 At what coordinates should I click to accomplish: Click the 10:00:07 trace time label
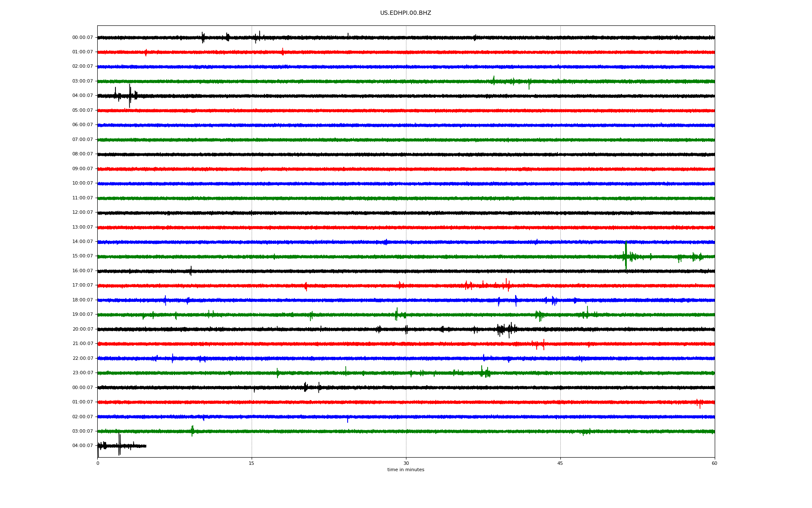[x=82, y=183]
